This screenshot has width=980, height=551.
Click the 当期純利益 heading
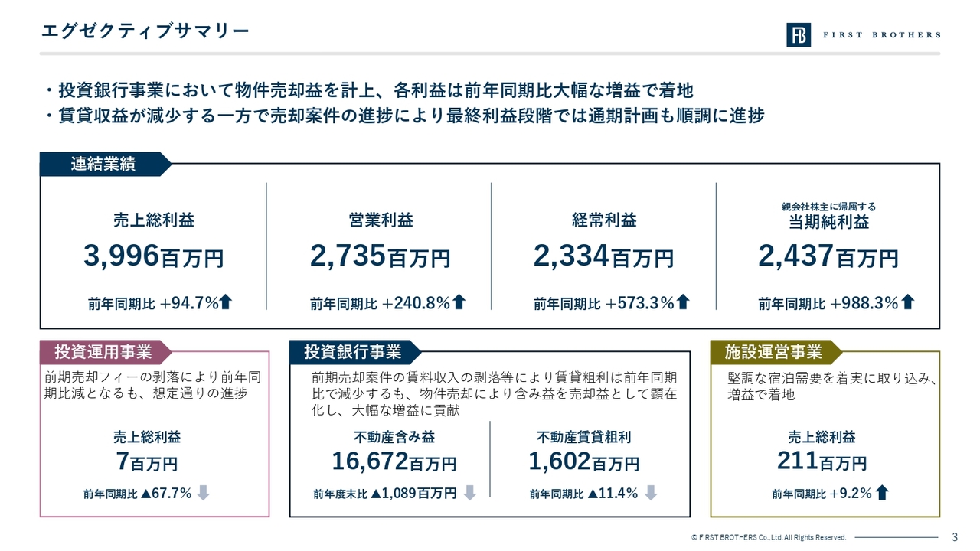[828, 223]
